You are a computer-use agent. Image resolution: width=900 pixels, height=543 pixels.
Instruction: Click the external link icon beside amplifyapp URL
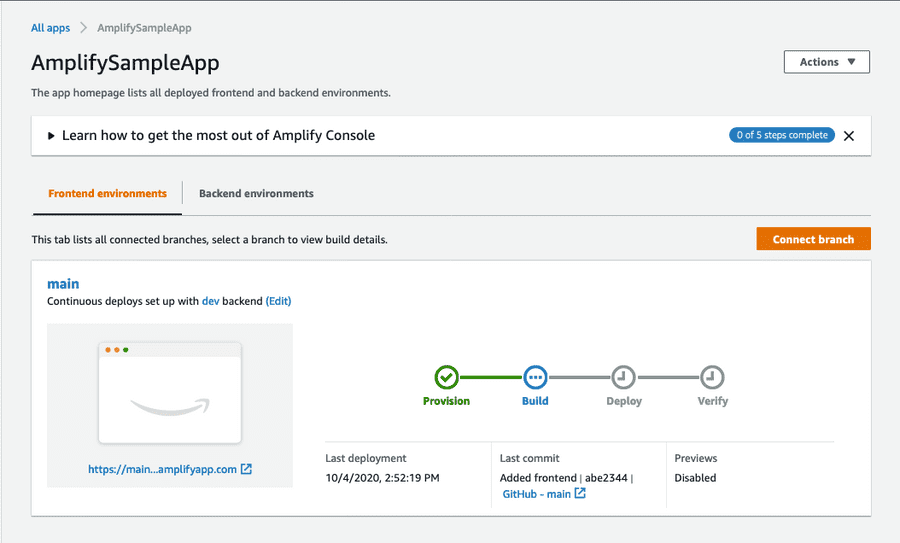pos(246,469)
